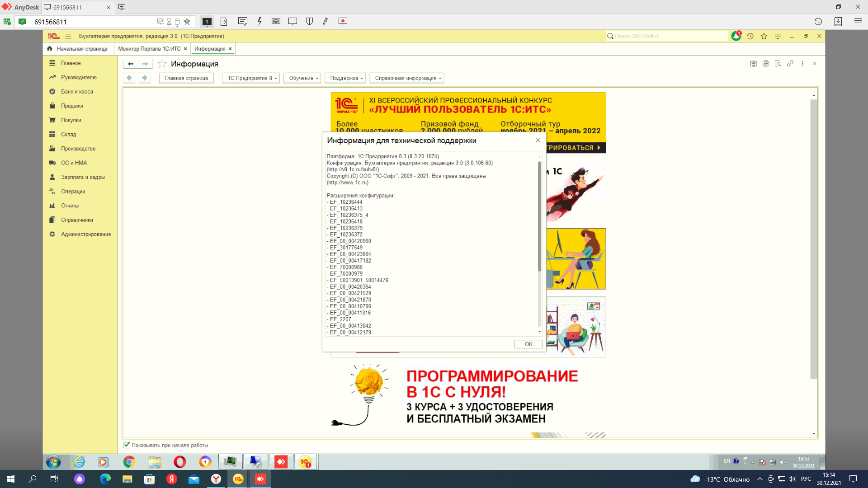Open local taskbar Edge browser
This screenshot has width=868, height=488.
pyautogui.click(x=105, y=479)
